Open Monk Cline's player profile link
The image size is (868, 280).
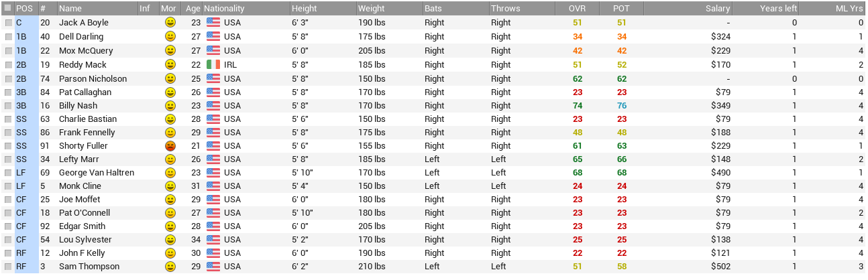[80, 186]
